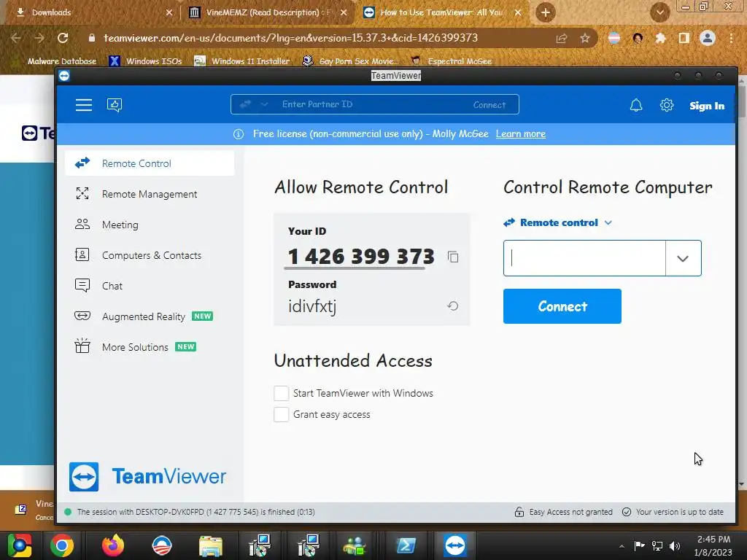Click Chrome reload page button
Viewport: 747px width, 560px height.
point(63,38)
